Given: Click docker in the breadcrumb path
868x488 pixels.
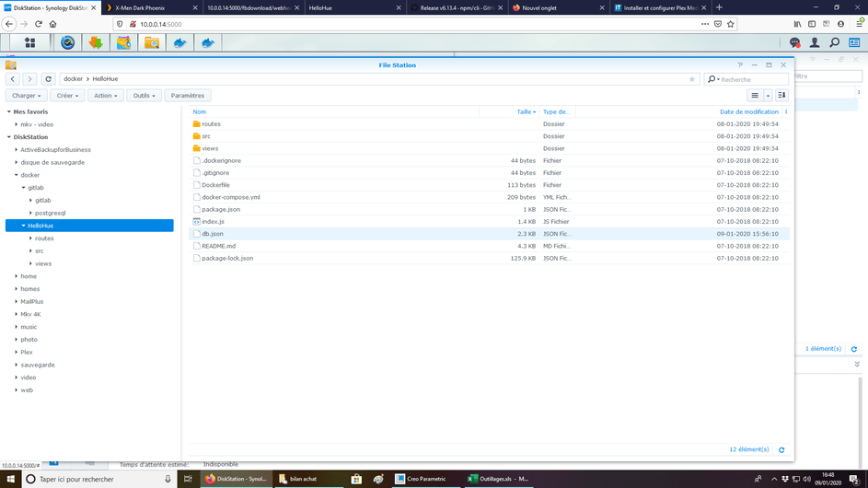Looking at the screenshot, I should click(73, 79).
